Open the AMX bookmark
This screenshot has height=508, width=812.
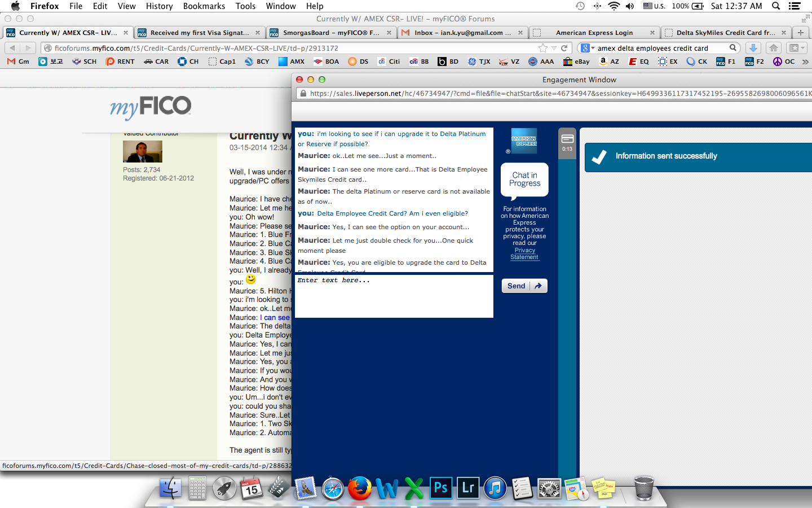(292, 62)
